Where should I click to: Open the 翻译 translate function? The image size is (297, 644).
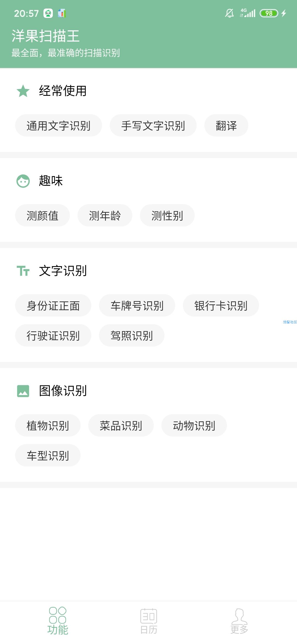[x=226, y=125]
